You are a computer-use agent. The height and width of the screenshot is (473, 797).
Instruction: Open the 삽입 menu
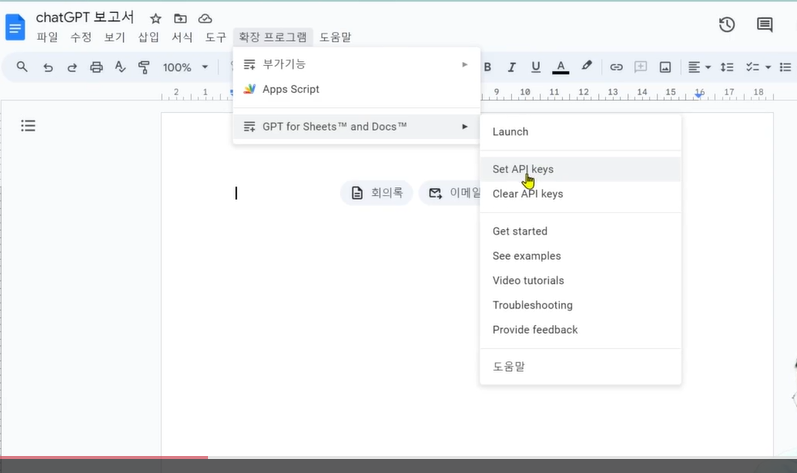point(148,37)
